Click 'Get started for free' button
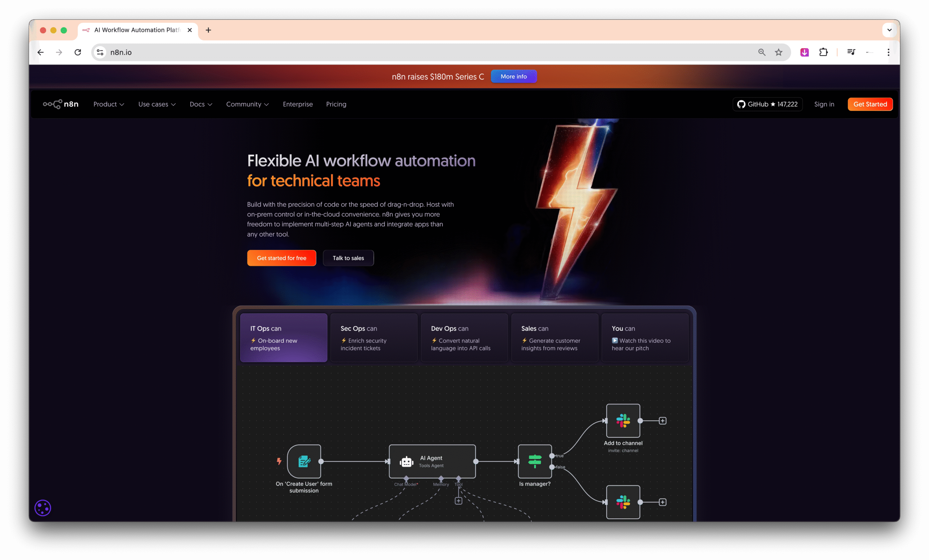929x560 pixels. [282, 258]
